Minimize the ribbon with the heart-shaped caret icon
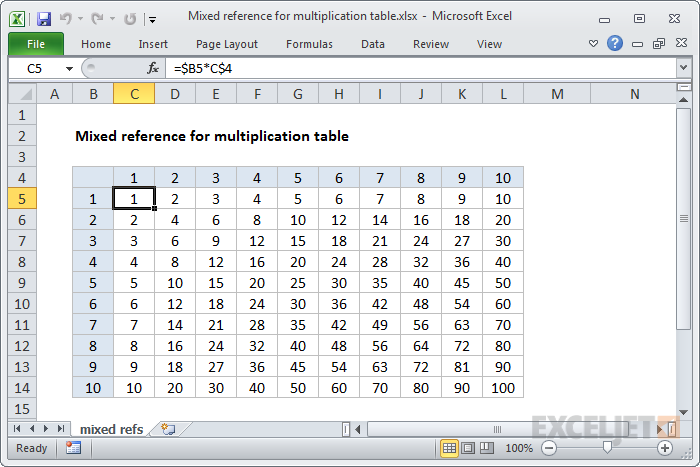The width and height of the screenshot is (700, 467). 593,43
